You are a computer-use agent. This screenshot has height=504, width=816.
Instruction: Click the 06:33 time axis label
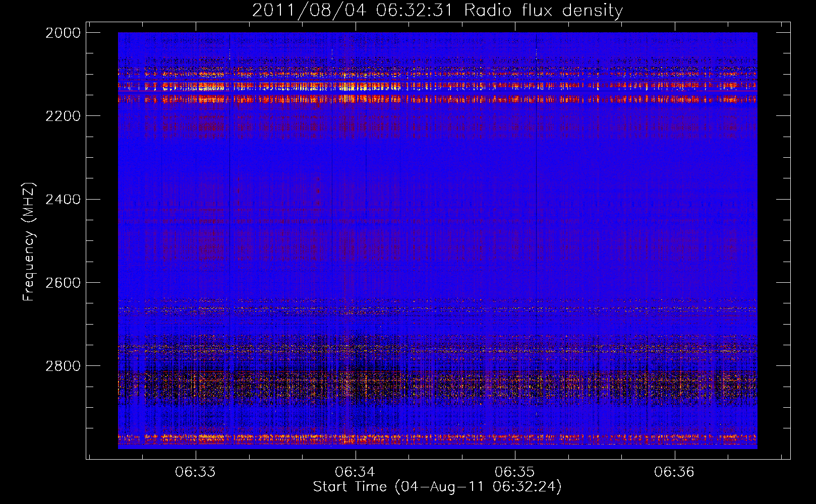tap(195, 472)
